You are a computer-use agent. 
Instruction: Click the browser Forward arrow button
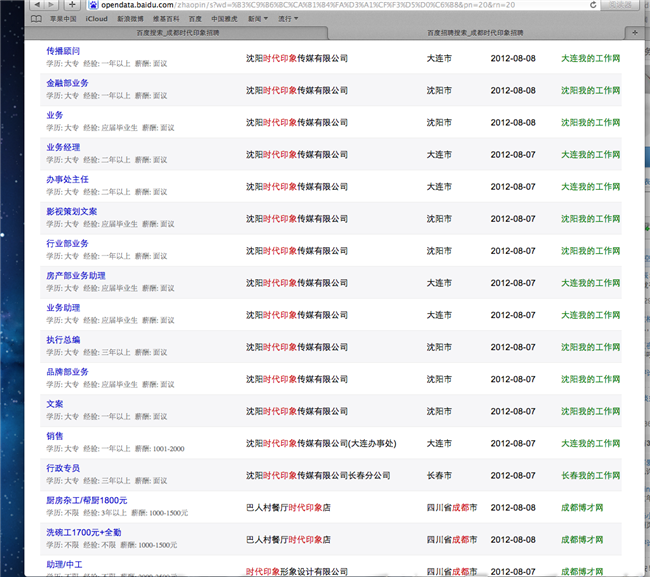(52, 5)
